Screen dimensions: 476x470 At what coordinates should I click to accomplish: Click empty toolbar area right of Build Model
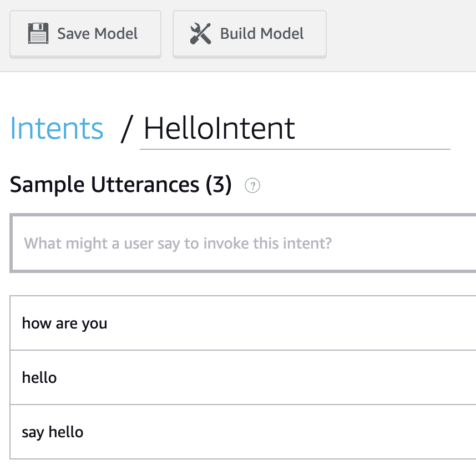click(x=399, y=34)
